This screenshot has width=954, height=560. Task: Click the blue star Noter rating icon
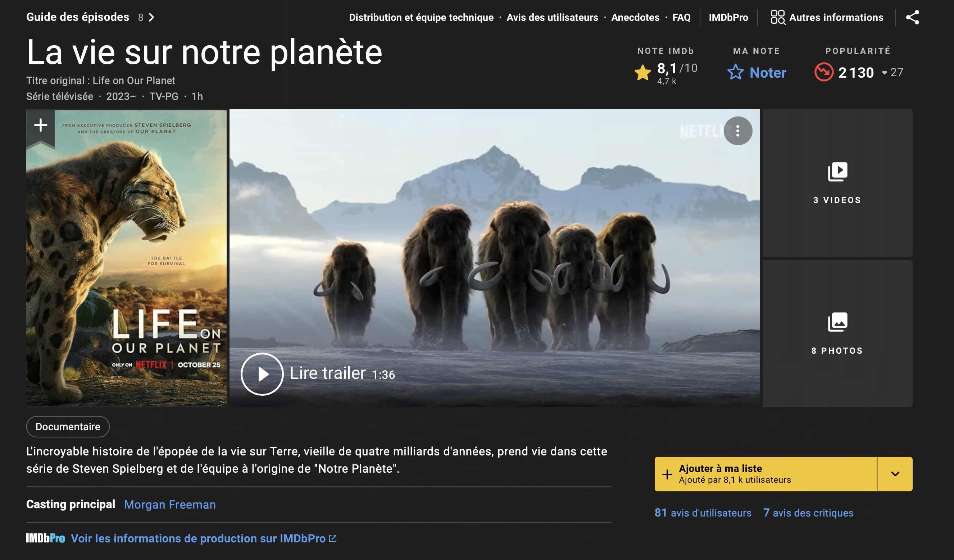point(735,72)
